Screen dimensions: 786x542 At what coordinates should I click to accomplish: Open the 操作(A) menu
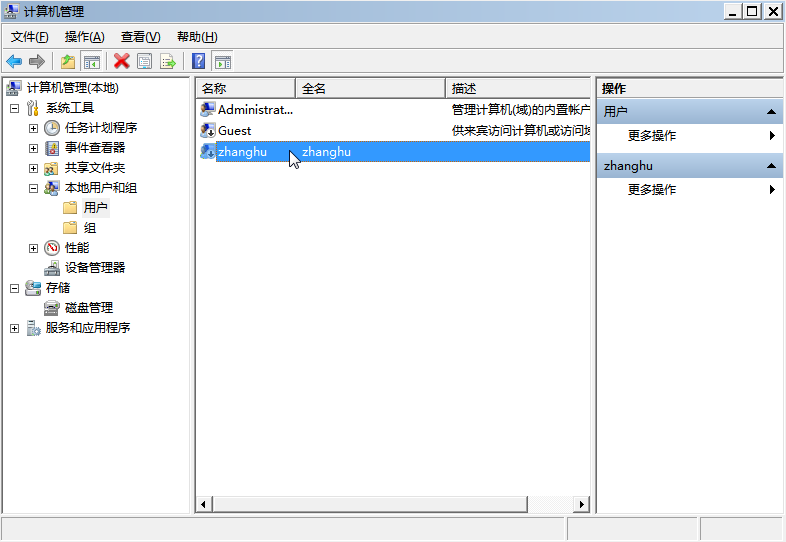84,37
